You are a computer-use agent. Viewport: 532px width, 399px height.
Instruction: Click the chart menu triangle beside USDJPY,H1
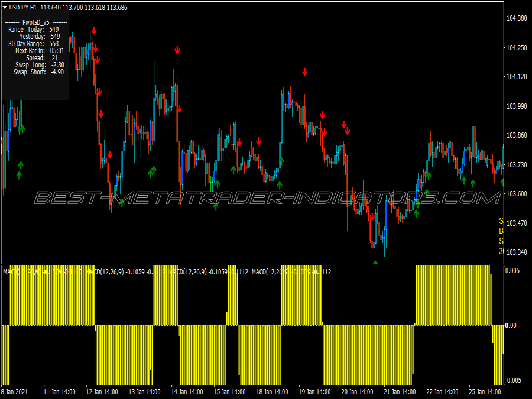click(x=5, y=7)
